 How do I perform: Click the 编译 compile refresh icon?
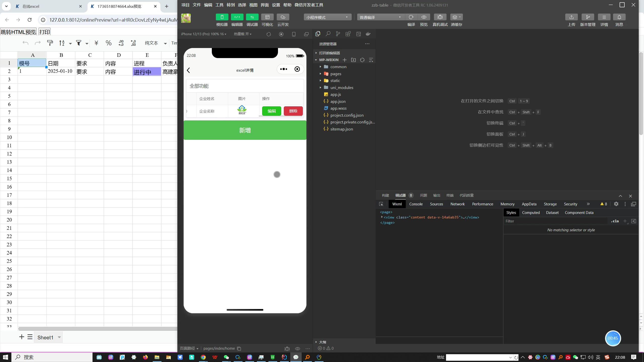click(x=411, y=17)
